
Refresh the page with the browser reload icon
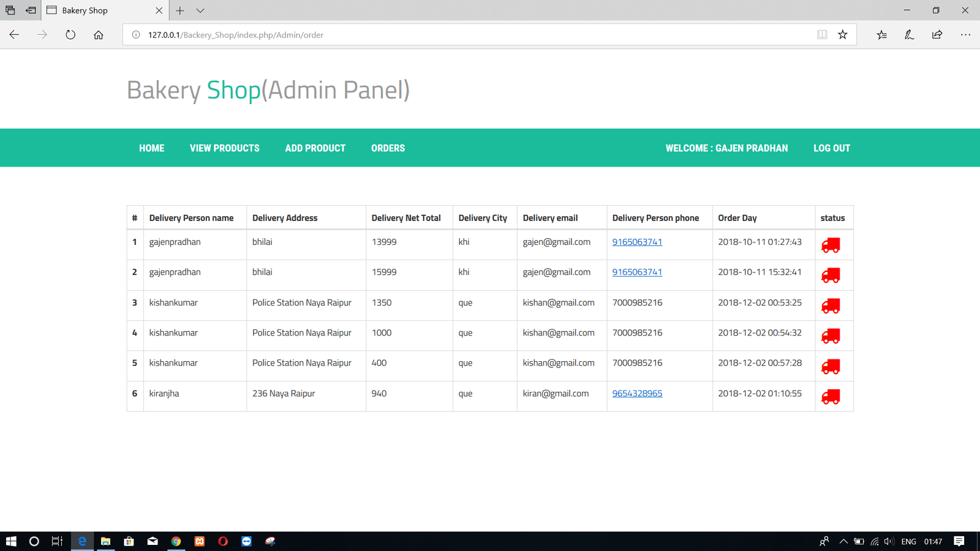coord(70,35)
